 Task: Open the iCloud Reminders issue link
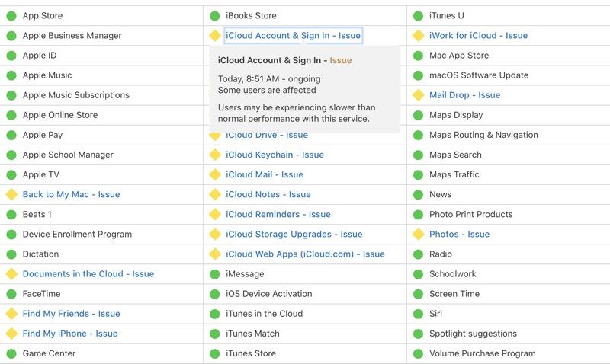pos(278,214)
